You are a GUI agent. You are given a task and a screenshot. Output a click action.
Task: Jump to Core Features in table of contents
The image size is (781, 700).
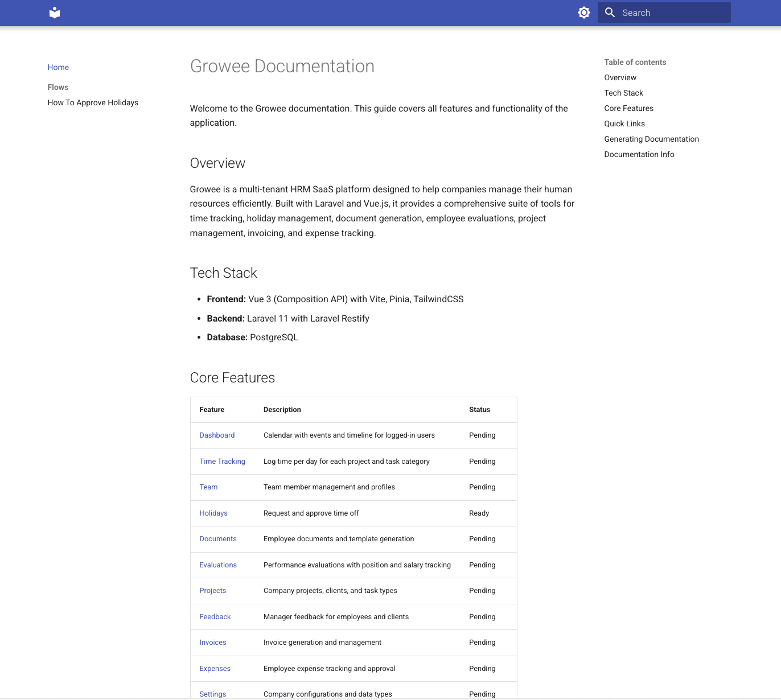(629, 108)
